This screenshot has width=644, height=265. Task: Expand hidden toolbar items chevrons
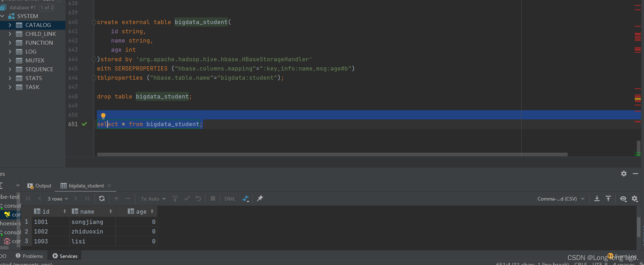[18, 185]
